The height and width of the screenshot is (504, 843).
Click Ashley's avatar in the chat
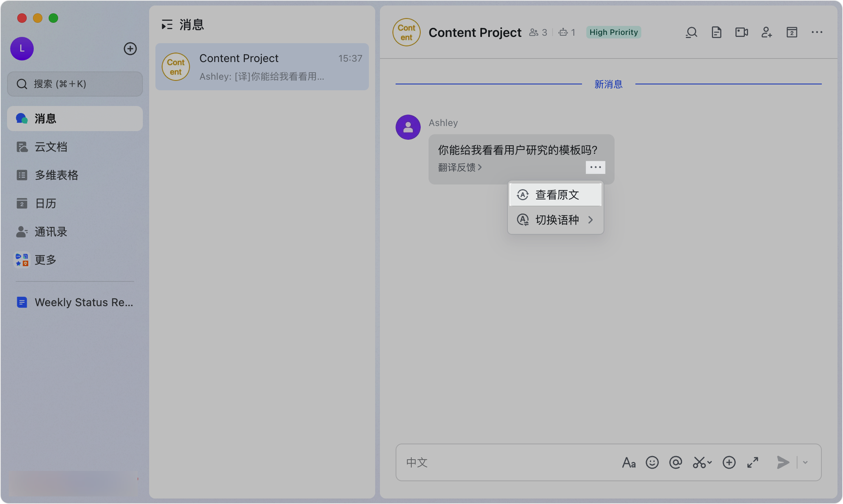point(408,127)
